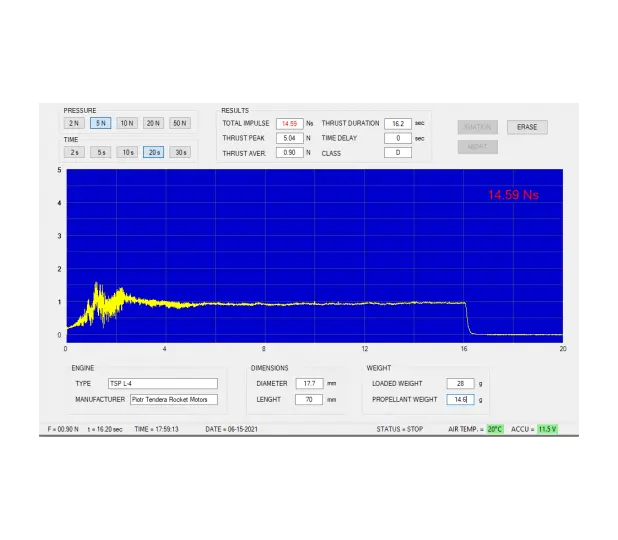Click the STATUS = STOP indicator
This screenshot has height=540, width=618.
tap(400, 429)
